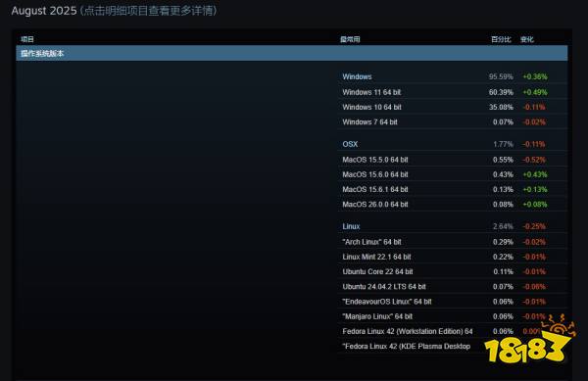Click Ubuntu 24.04.2 LTS 64 bit row
588x381 pixels.
click(x=453, y=287)
